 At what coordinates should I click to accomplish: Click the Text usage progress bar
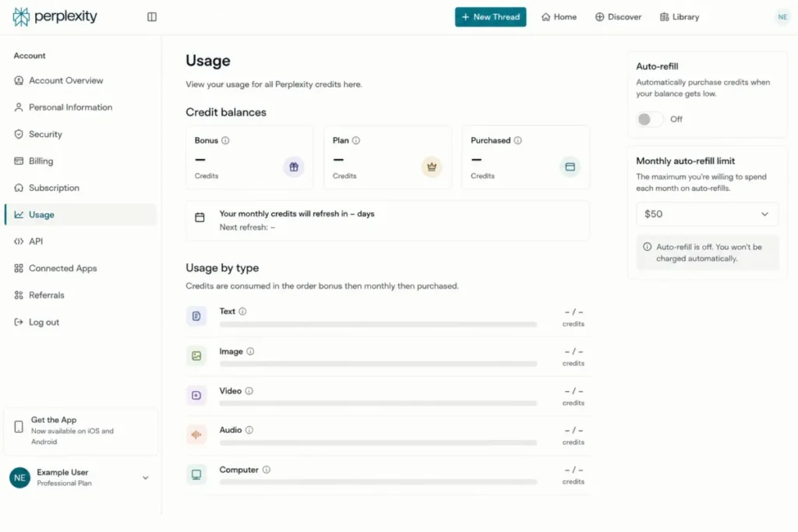click(x=378, y=325)
